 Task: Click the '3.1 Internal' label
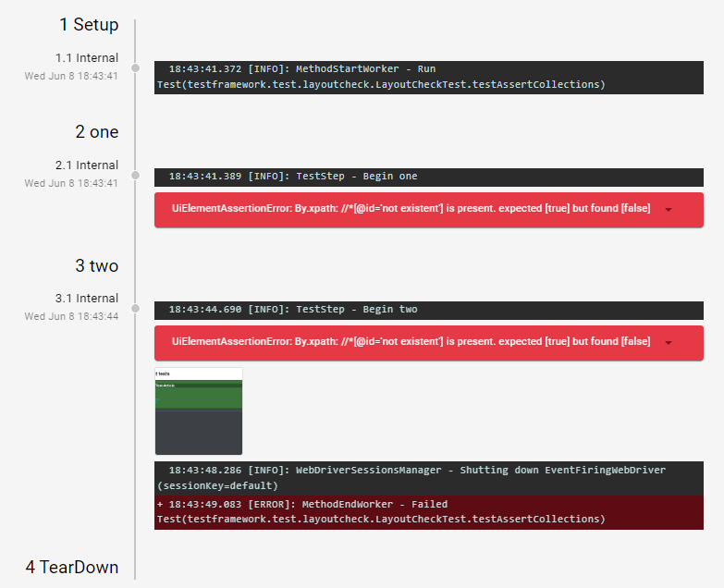click(x=87, y=298)
